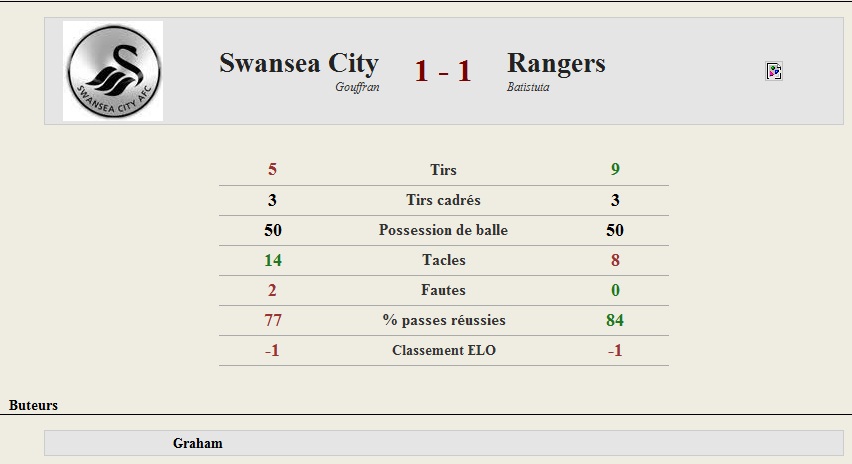Select the Buteurs section heading
Image resolution: width=852 pixels, height=464 pixels.
[33, 405]
